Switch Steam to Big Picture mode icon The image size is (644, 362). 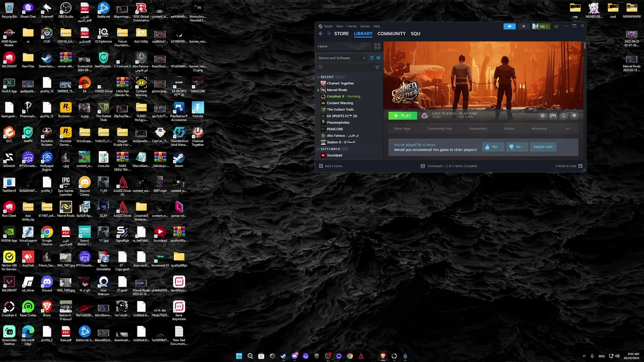pos(556,26)
